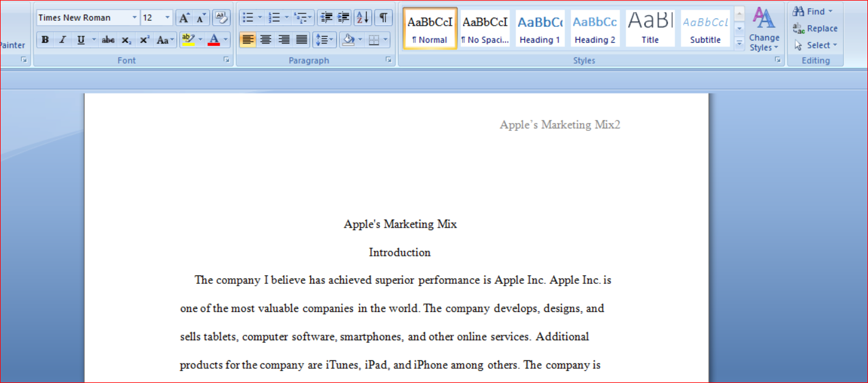Align text to the right
The height and width of the screenshot is (383, 868).
click(x=284, y=40)
